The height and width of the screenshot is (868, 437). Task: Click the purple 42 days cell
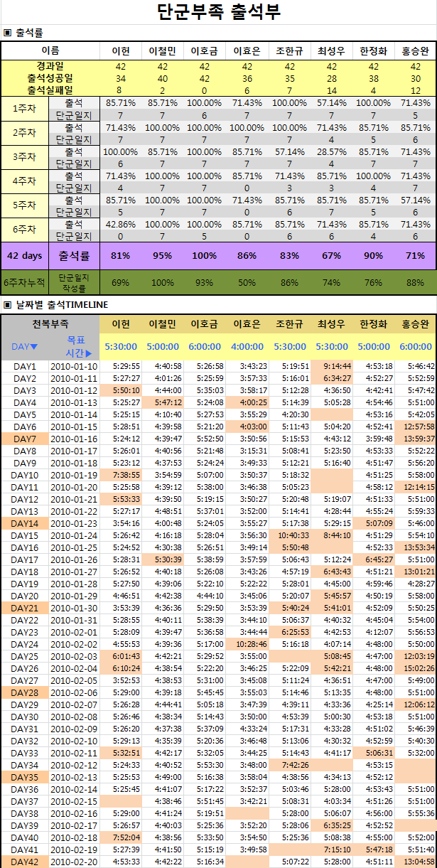[24, 255]
